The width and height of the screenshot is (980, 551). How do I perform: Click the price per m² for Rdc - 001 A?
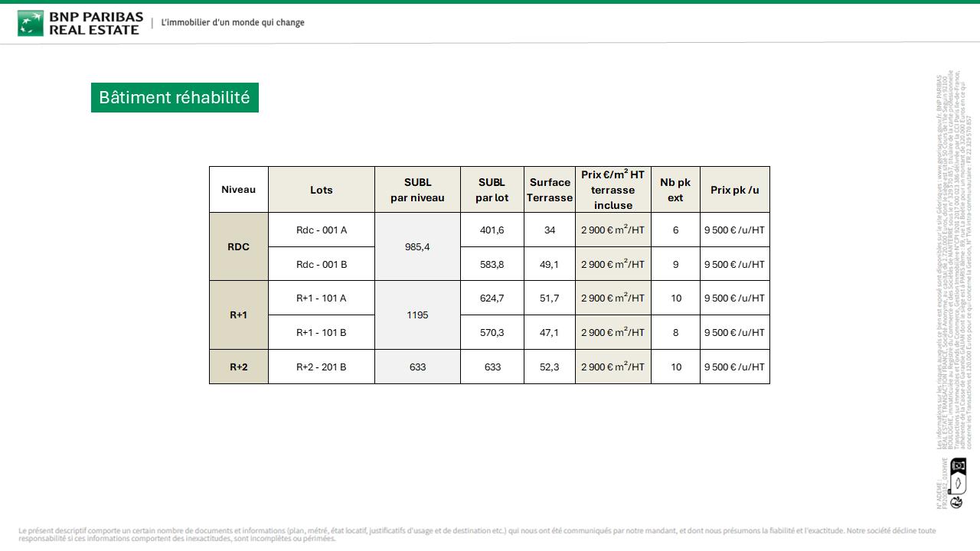click(613, 230)
